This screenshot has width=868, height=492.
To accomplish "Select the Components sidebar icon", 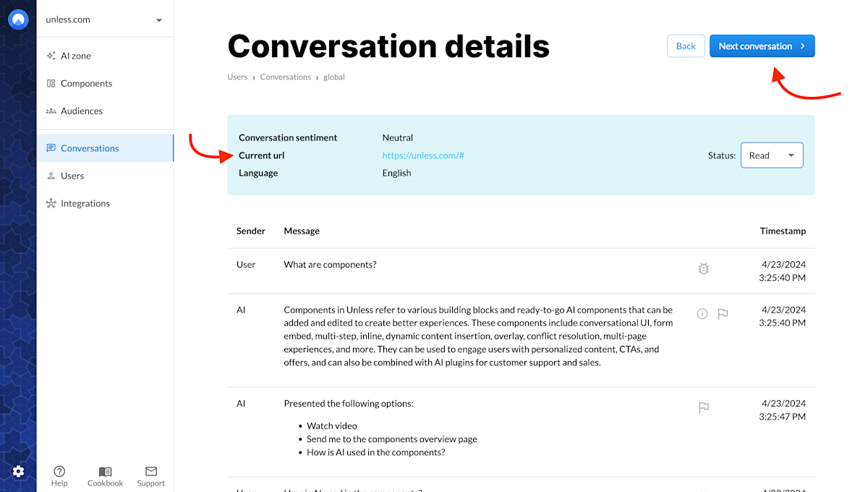I will tap(51, 83).
